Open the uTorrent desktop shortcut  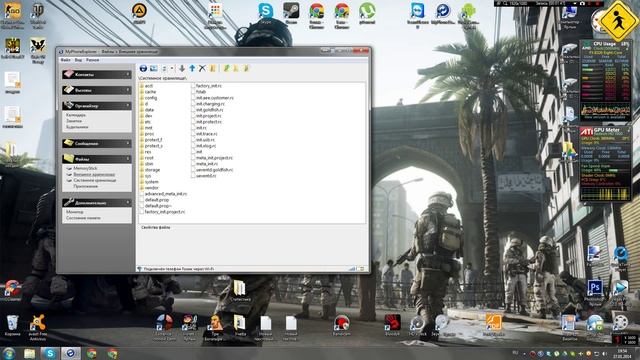pyautogui.click(x=367, y=12)
